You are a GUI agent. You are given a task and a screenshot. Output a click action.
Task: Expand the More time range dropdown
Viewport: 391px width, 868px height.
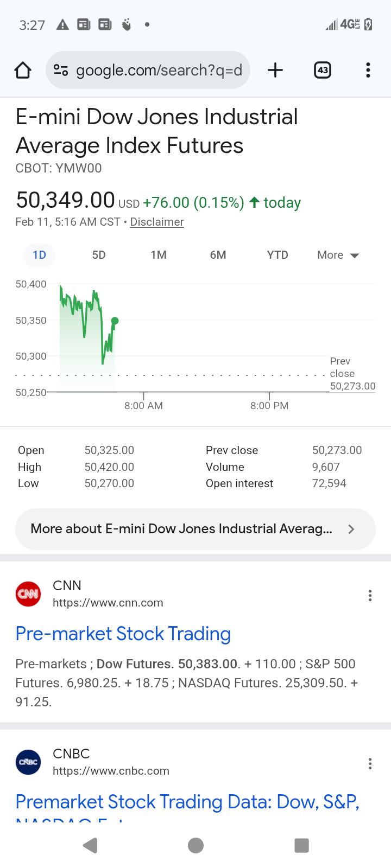338,255
